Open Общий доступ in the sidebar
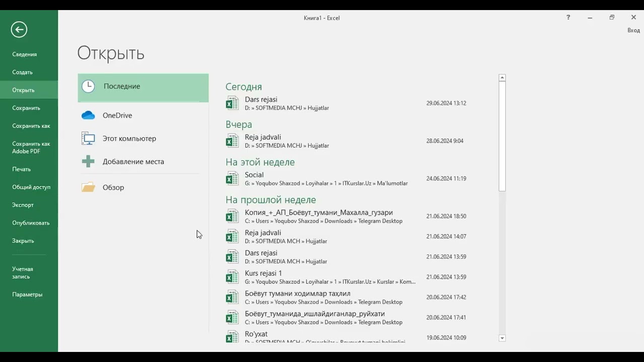Screen dimensions: 644x362 click(31, 187)
